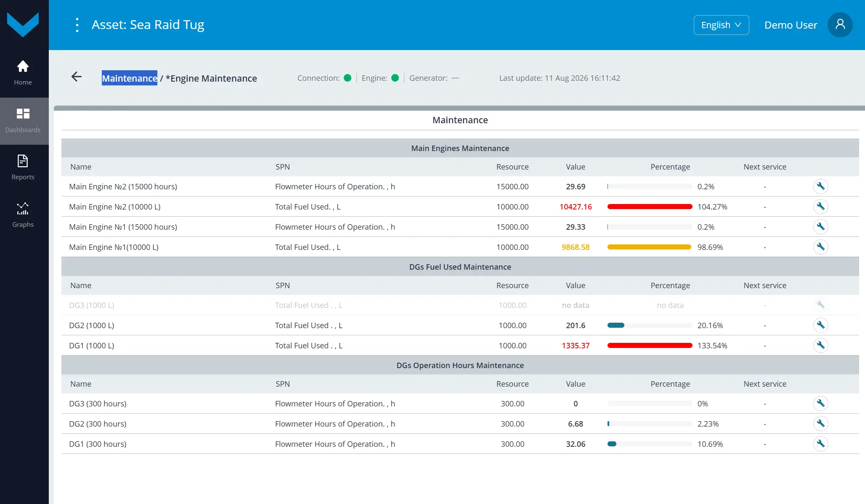The width and height of the screenshot is (865, 504).
Task: Click the value 29.33
Action: (576, 227)
